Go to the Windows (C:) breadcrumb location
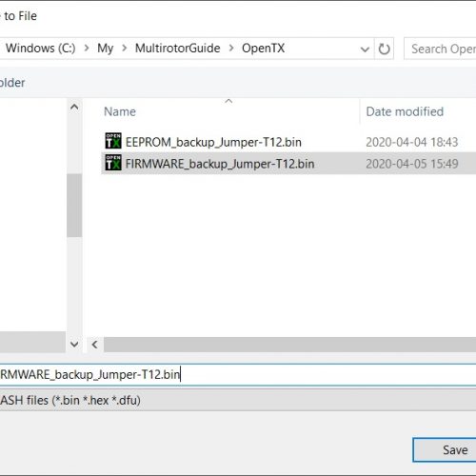Viewport: 476px width, 476px height. click(40, 49)
